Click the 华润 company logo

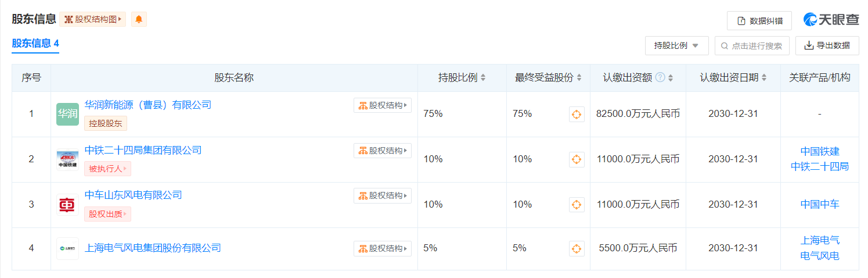click(67, 114)
